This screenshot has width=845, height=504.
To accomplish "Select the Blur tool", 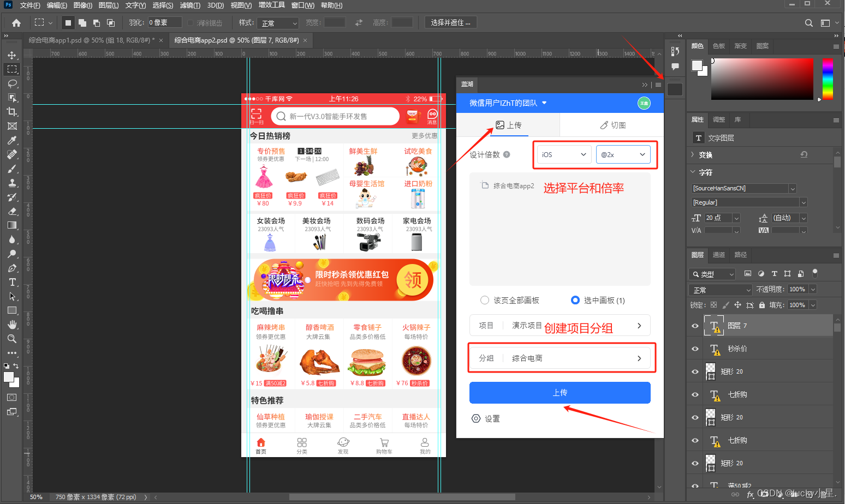I will tap(12, 239).
